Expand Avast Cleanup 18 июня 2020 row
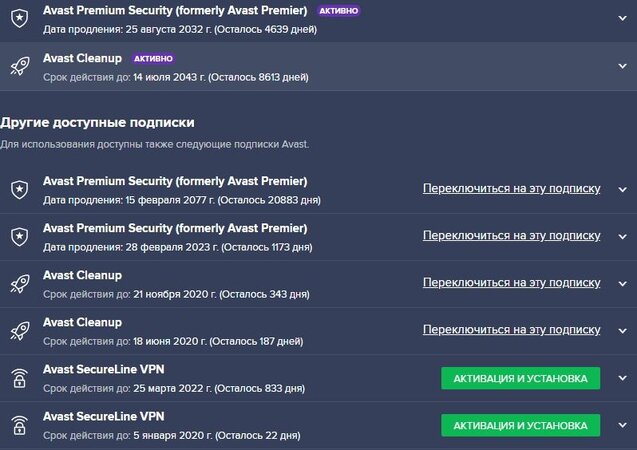637x450 pixels. (622, 331)
